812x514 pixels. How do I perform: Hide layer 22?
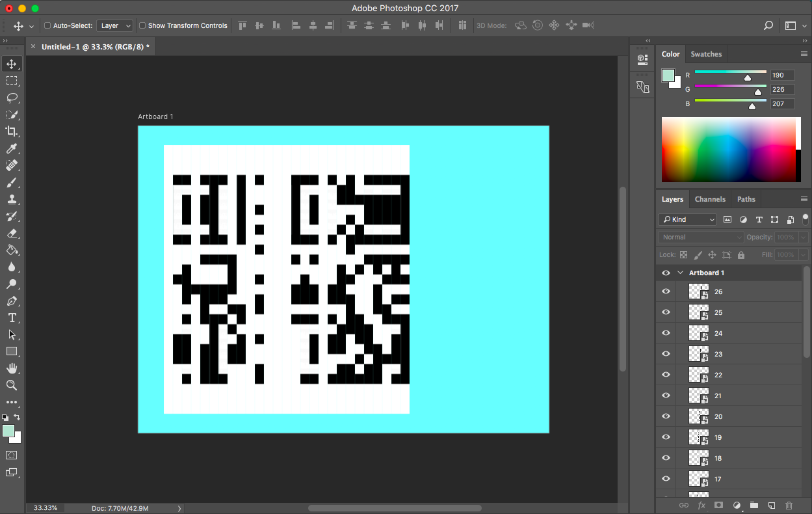point(666,375)
